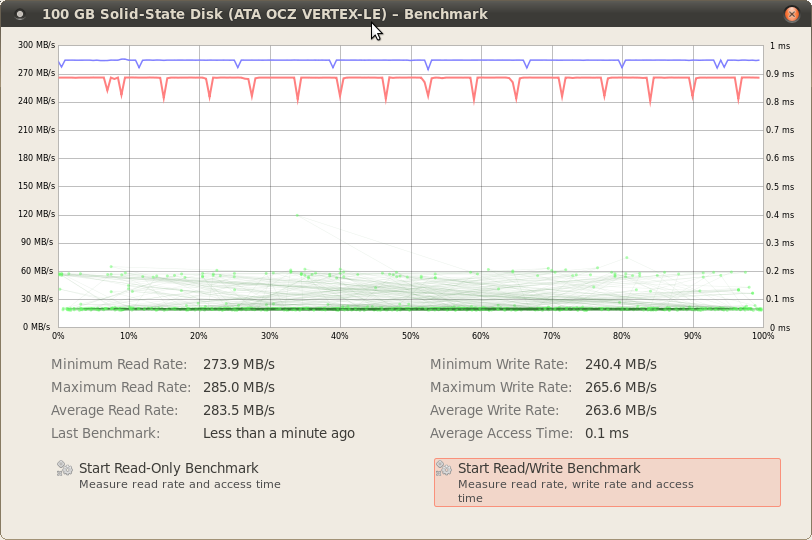Select the Average Write Rate value 263.6 MB/s
The height and width of the screenshot is (540, 812).
(x=621, y=410)
